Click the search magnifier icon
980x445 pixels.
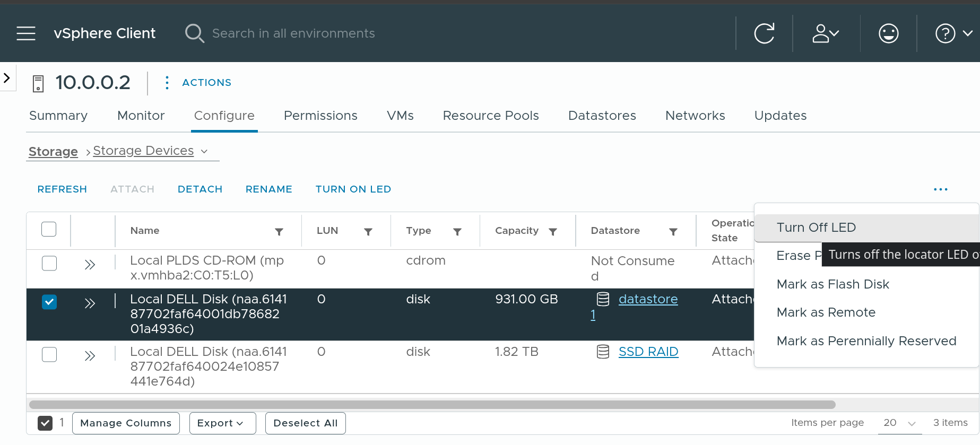(x=194, y=33)
